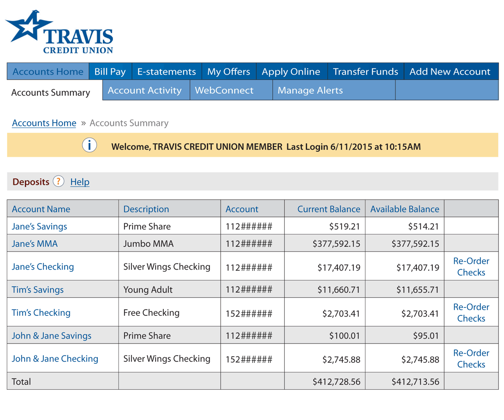Click Add New Account tab

(x=450, y=72)
